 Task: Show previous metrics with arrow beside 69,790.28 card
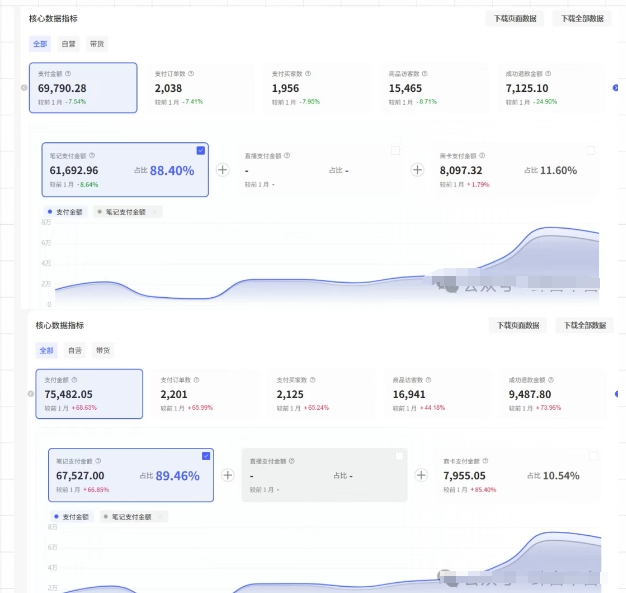24,87
